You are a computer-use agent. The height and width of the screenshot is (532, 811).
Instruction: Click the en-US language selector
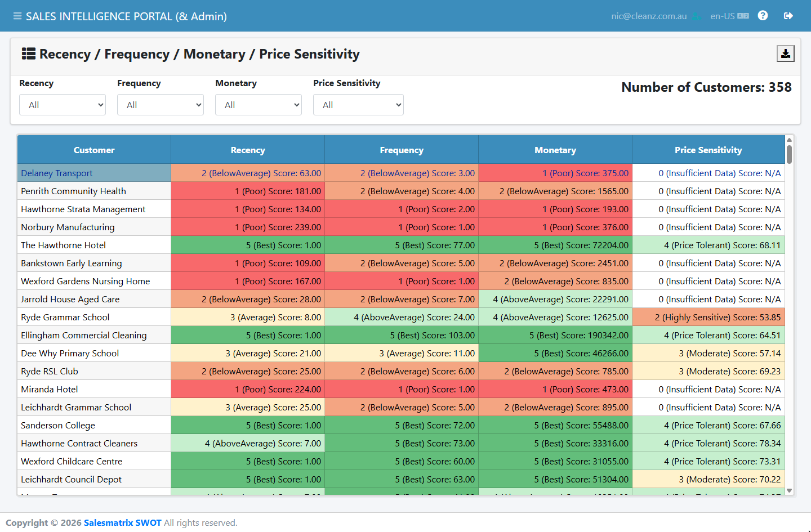(x=729, y=16)
